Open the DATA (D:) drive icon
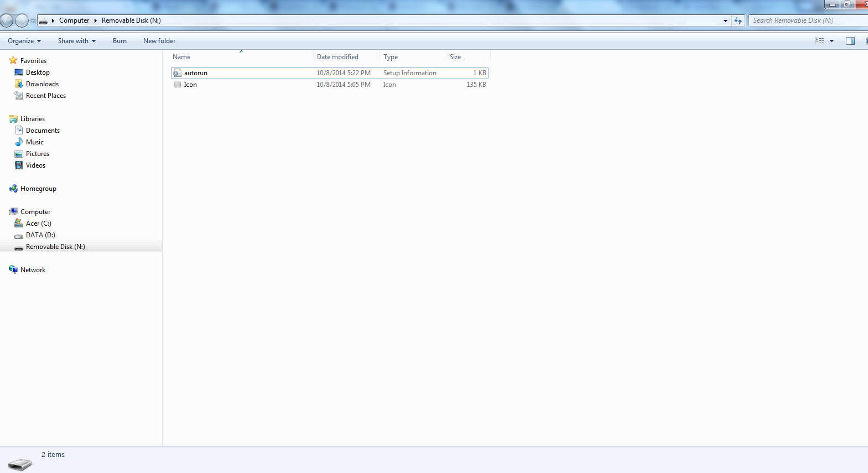The width and height of the screenshot is (868, 473). [19, 236]
